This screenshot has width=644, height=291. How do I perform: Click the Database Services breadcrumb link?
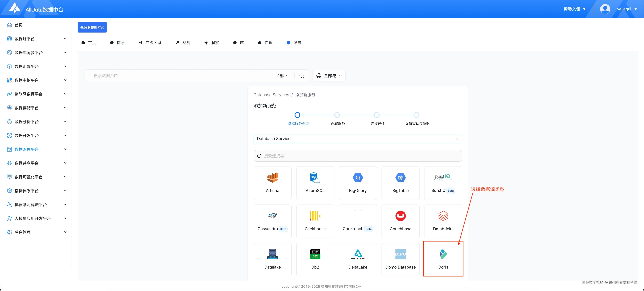tap(271, 95)
